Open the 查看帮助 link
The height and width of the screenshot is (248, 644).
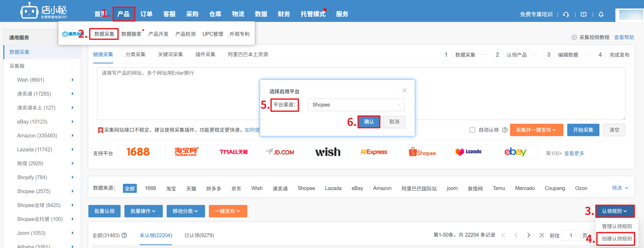pos(624,37)
